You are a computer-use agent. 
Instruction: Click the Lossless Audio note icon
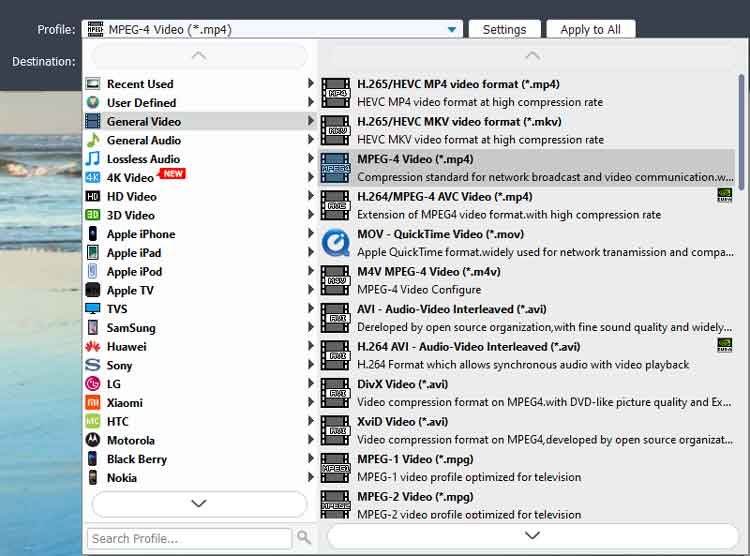(93, 159)
